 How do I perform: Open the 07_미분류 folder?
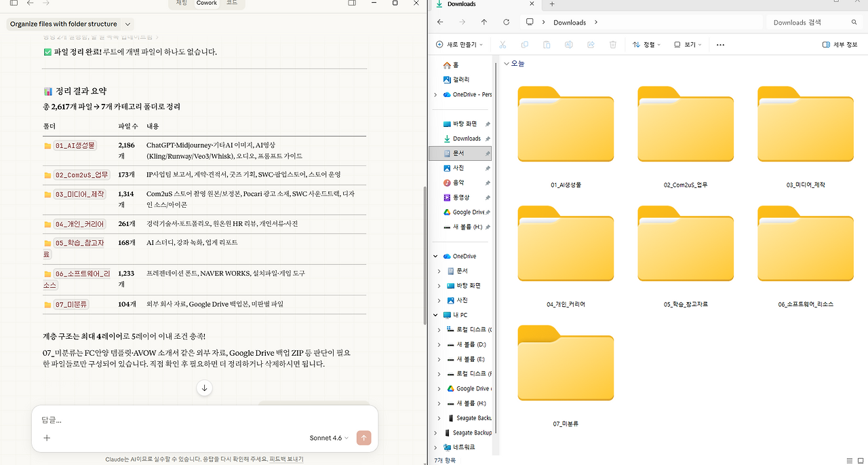pyautogui.click(x=566, y=363)
